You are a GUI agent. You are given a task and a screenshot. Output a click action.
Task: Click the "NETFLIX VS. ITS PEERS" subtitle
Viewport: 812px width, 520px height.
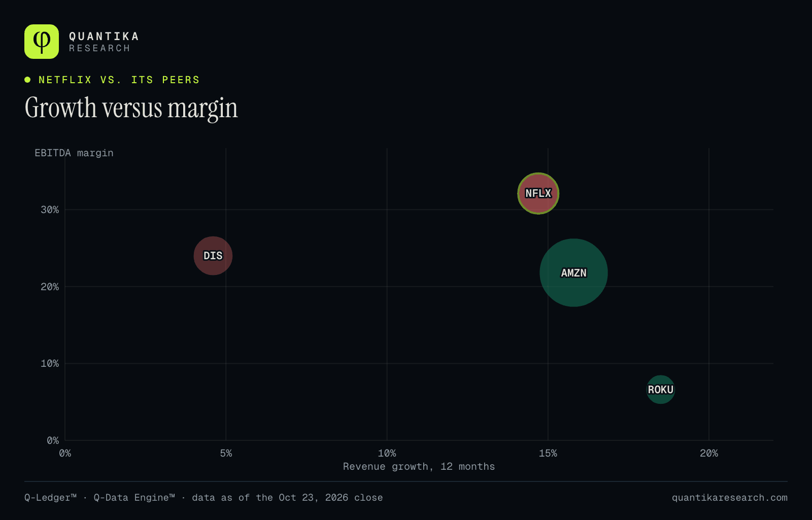coord(119,80)
